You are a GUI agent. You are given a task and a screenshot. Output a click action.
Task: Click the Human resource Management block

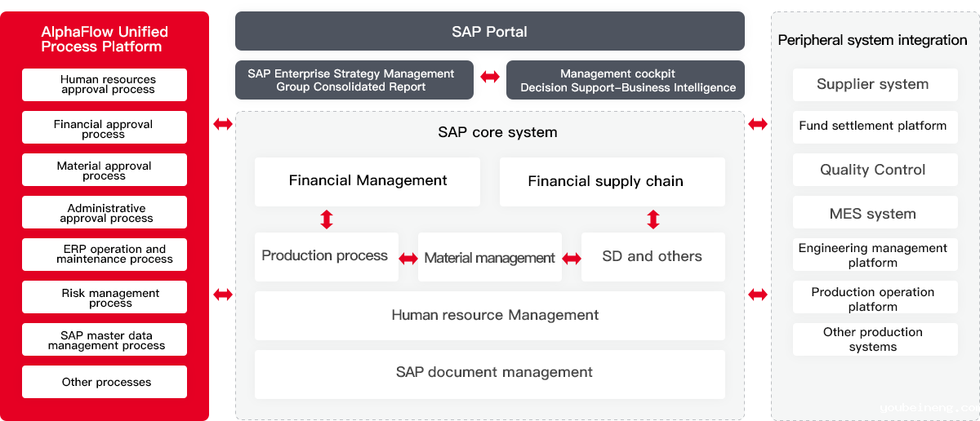tap(490, 316)
